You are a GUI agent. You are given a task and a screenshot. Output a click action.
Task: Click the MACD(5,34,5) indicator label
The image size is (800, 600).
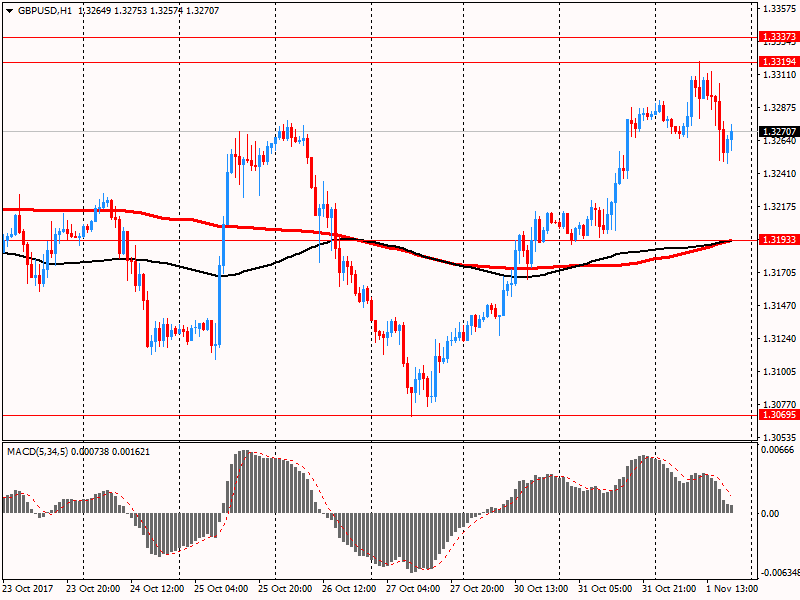pyautogui.click(x=37, y=452)
